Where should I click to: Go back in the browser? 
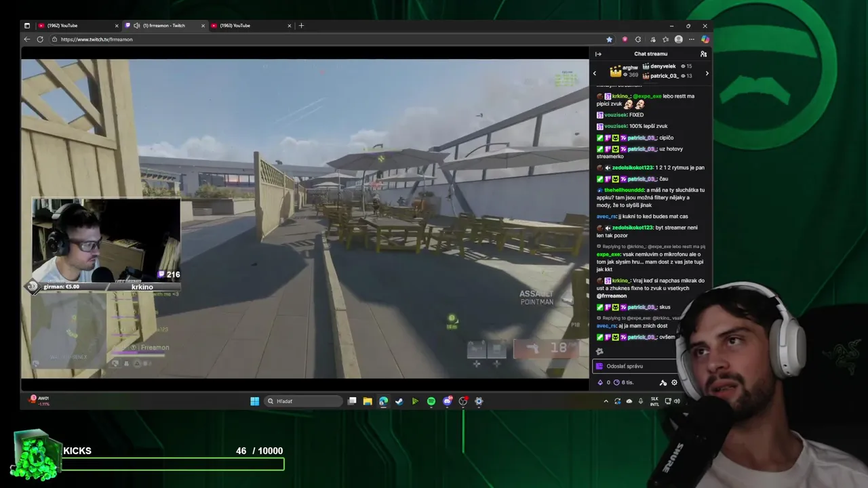coord(27,39)
